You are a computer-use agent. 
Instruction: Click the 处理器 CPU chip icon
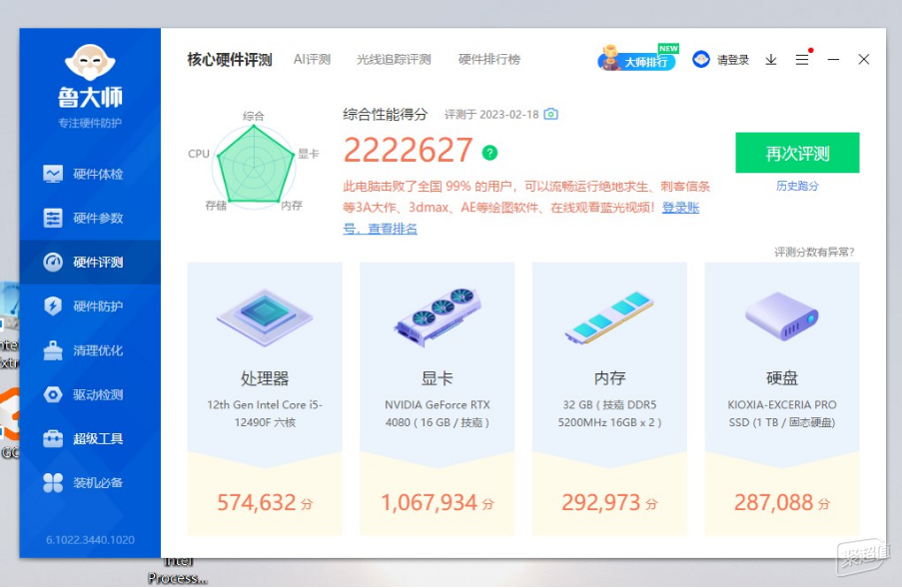[265, 316]
